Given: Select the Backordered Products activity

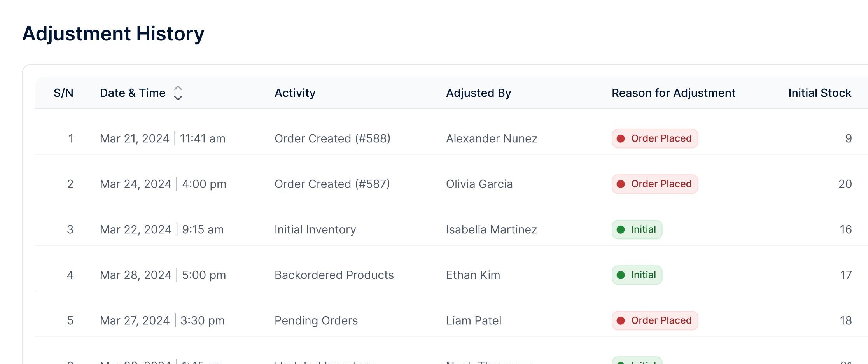Looking at the screenshot, I should (x=334, y=275).
